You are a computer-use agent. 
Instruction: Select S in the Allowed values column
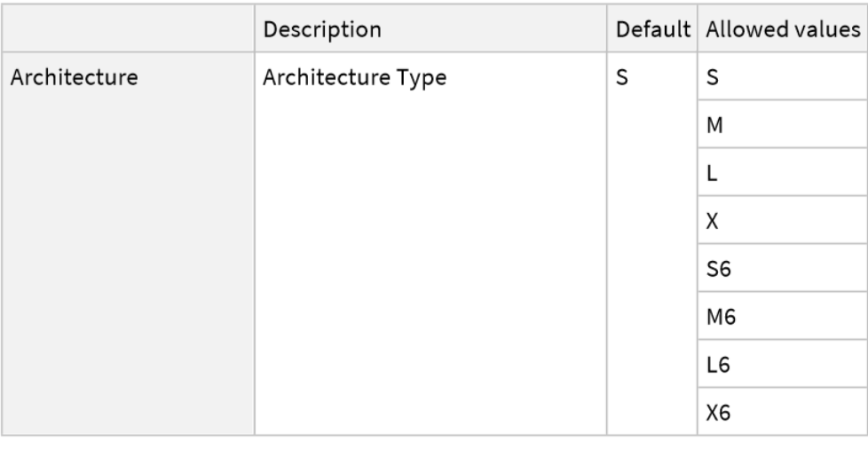click(712, 77)
